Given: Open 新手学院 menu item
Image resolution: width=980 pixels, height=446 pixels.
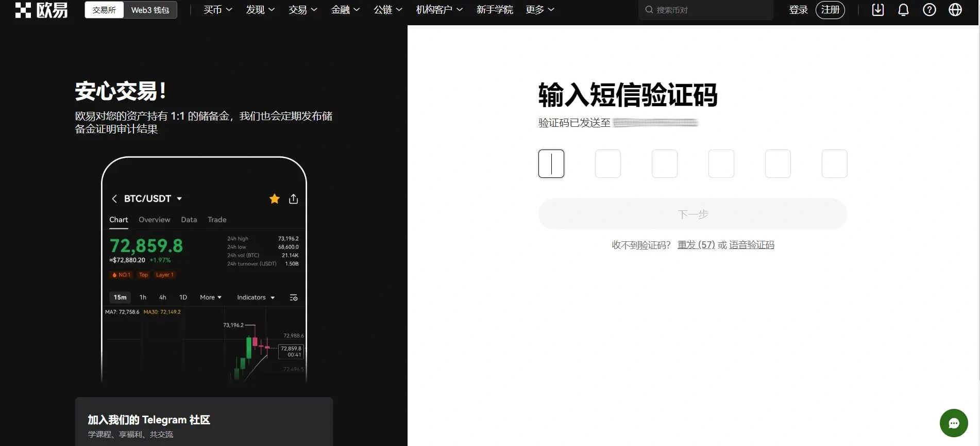Looking at the screenshot, I should point(494,10).
